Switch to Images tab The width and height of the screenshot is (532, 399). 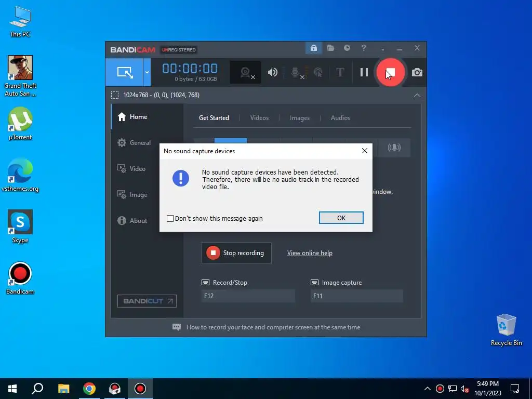point(300,118)
